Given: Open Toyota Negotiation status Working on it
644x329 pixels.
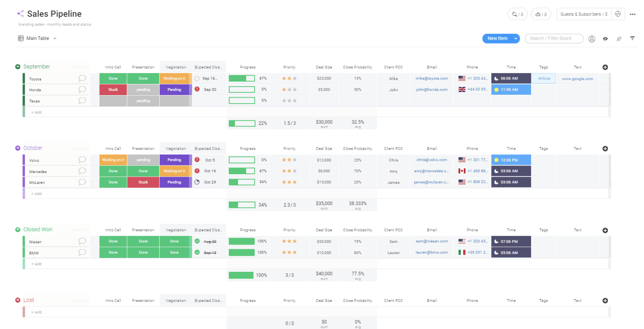Looking at the screenshot, I should [174, 78].
